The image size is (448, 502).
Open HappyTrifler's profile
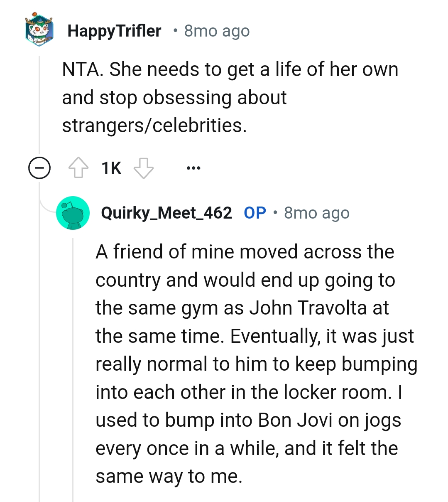[x=115, y=30]
